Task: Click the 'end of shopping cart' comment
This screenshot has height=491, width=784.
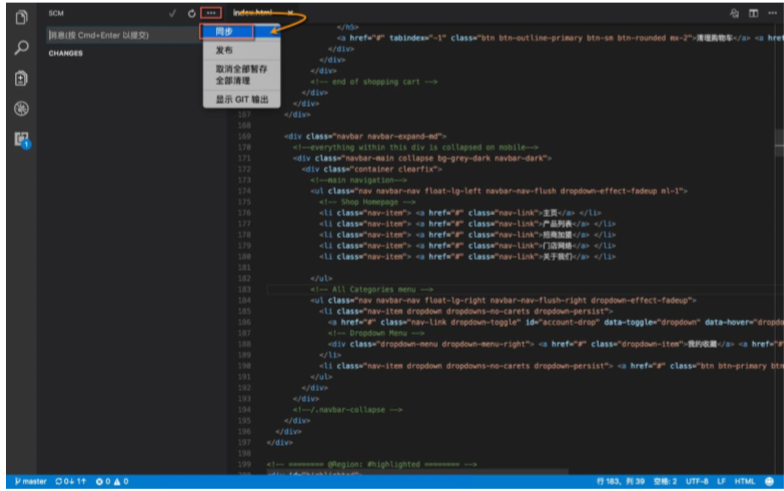Action: [374, 82]
